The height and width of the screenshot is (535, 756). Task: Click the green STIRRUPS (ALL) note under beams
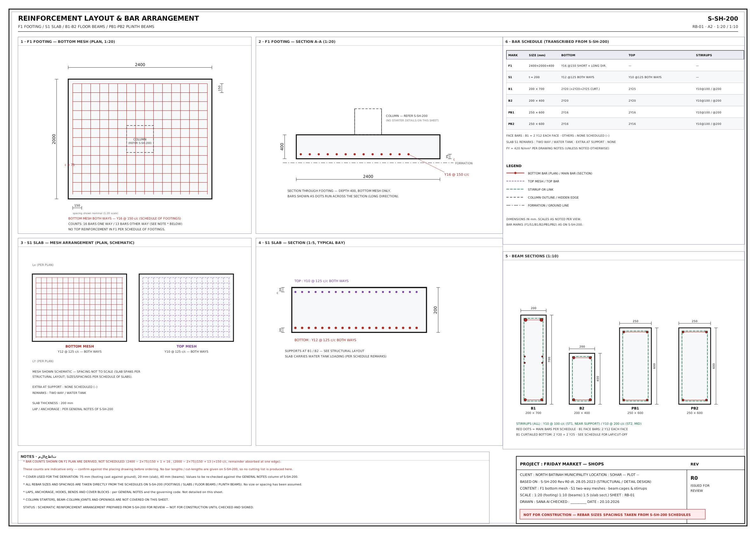(x=579, y=424)
